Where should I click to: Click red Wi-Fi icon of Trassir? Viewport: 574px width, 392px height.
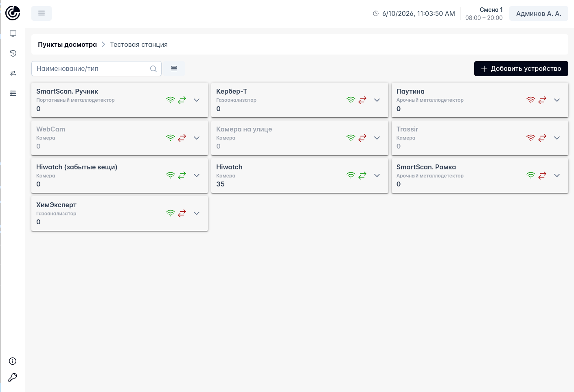(531, 138)
